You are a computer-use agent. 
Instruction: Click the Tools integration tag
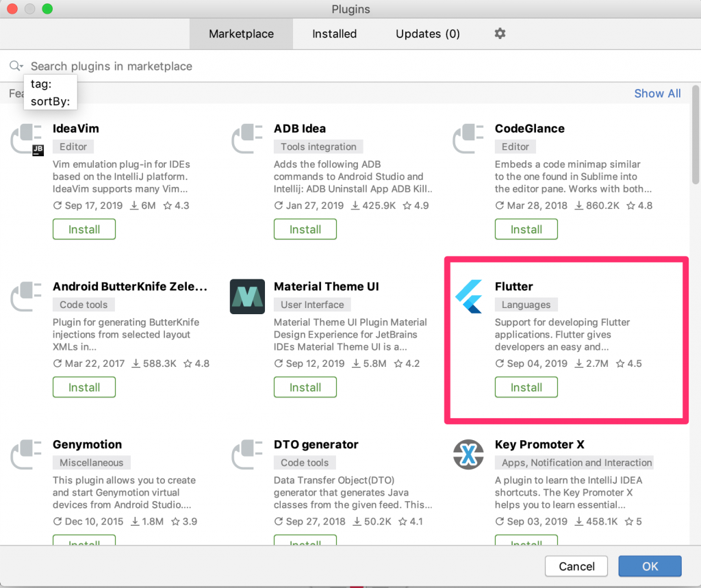click(x=318, y=146)
